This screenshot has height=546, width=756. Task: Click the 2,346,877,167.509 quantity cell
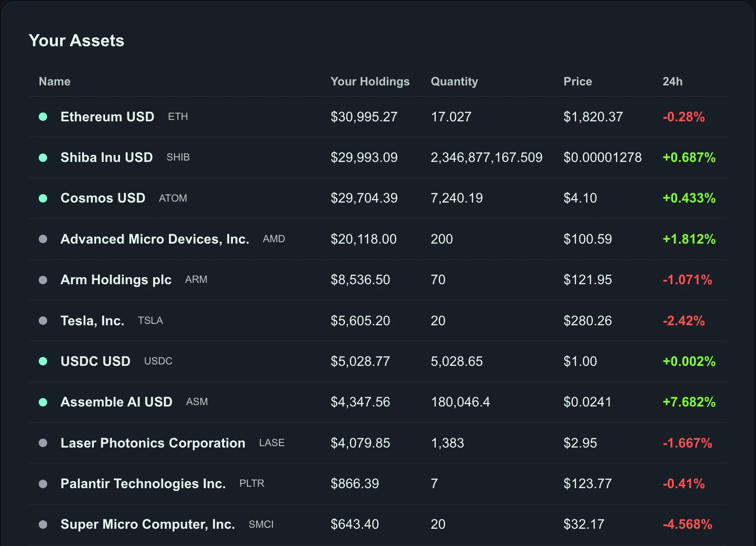point(487,158)
